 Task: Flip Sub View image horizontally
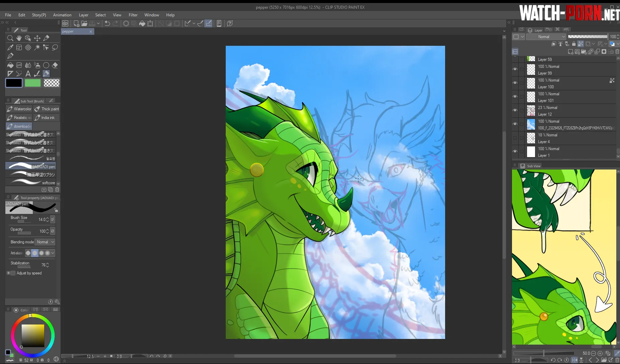point(574,360)
